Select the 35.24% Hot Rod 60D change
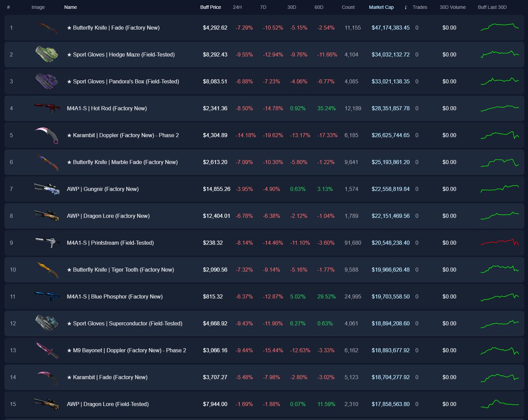The height and width of the screenshot is (420, 528). pyautogui.click(x=326, y=108)
